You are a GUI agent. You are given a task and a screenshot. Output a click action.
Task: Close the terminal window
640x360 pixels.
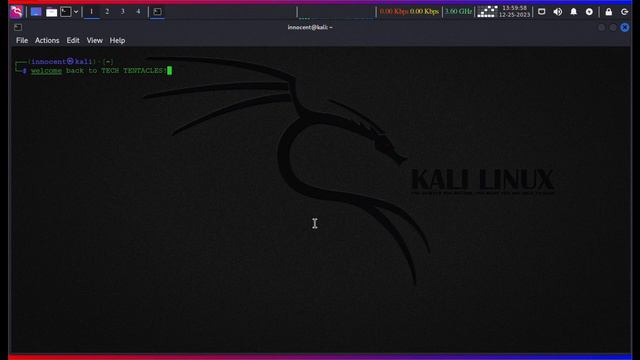(x=625, y=27)
